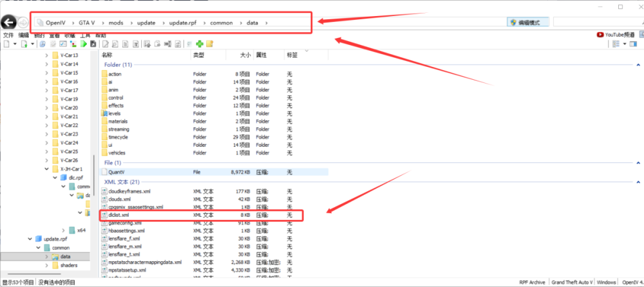Open chevron between OpenIV and GTA V
This screenshot has height=287, width=644.
click(72, 23)
